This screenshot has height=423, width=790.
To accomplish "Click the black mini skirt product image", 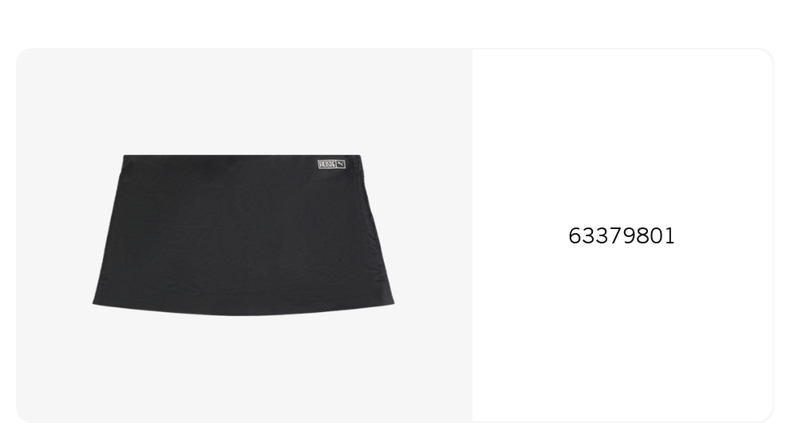I will click(243, 235).
